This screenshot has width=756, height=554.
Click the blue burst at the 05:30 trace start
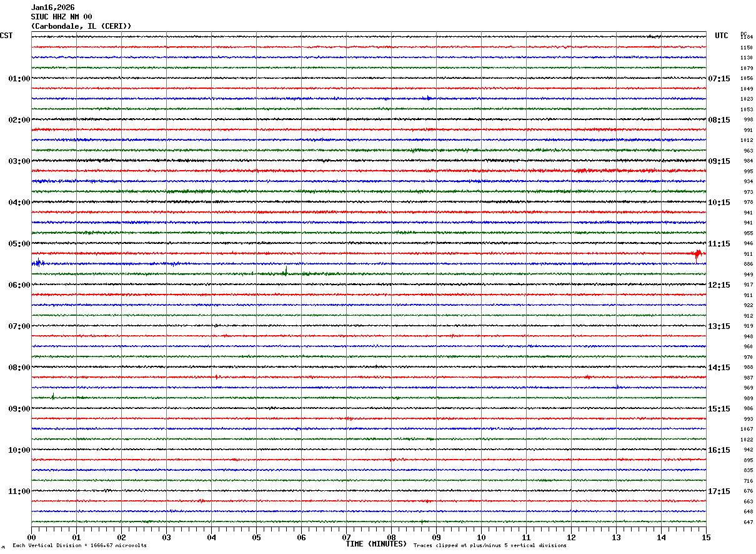click(x=38, y=263)
